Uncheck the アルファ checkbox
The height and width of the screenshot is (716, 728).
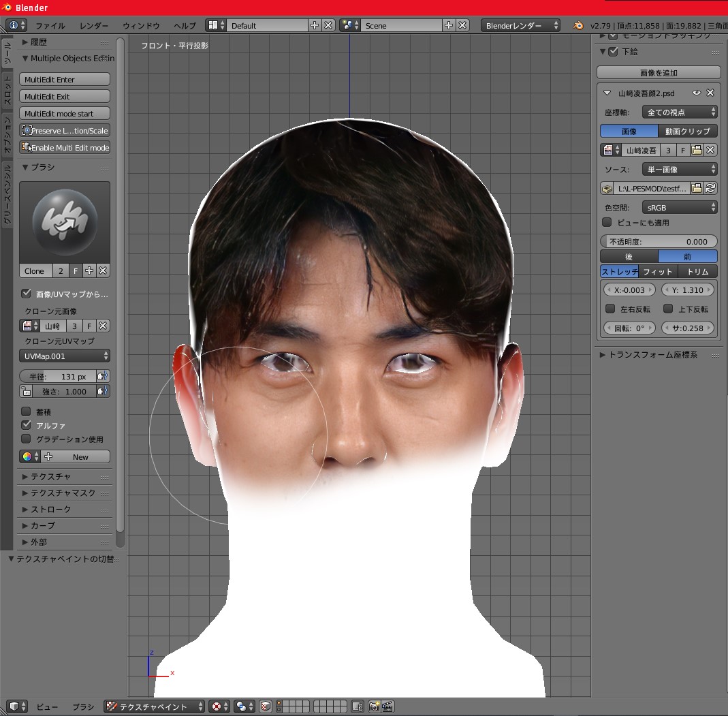point(27,425)
